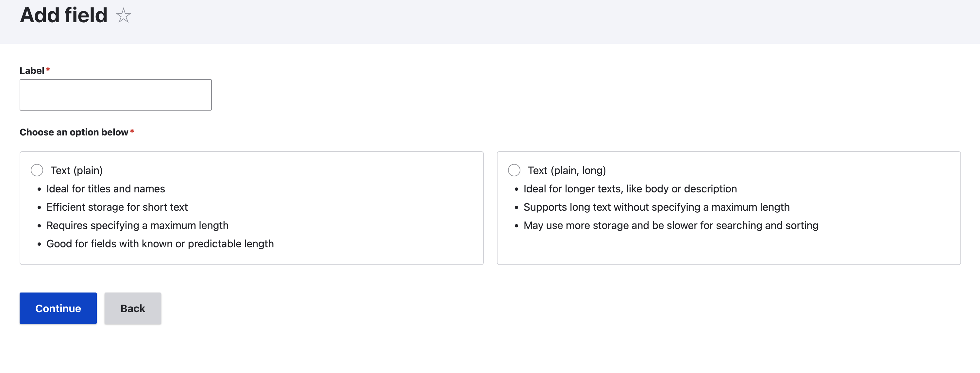The image size is (980, 373).
Task: Click the red required asterisk beside Label
Action: pos(48,70)
